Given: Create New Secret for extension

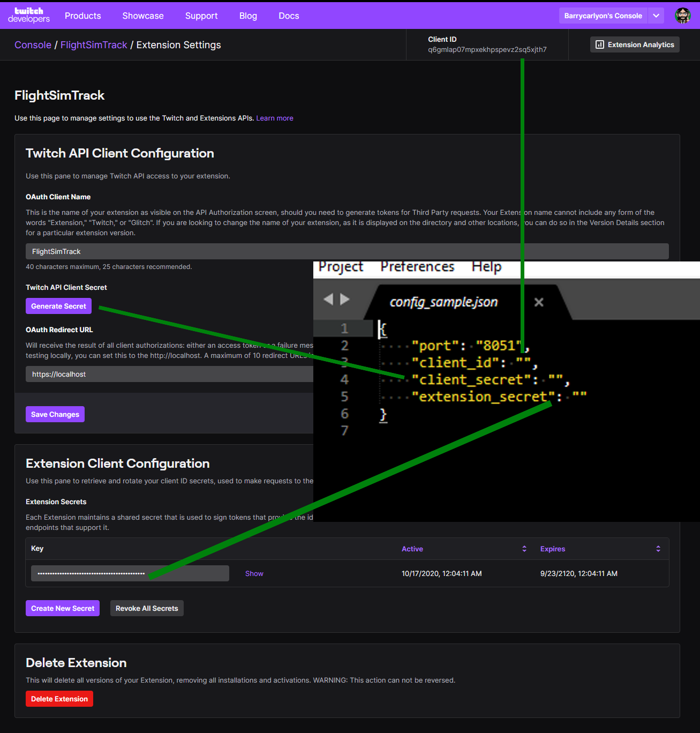Looking at the screenshot, I should 63,608.
